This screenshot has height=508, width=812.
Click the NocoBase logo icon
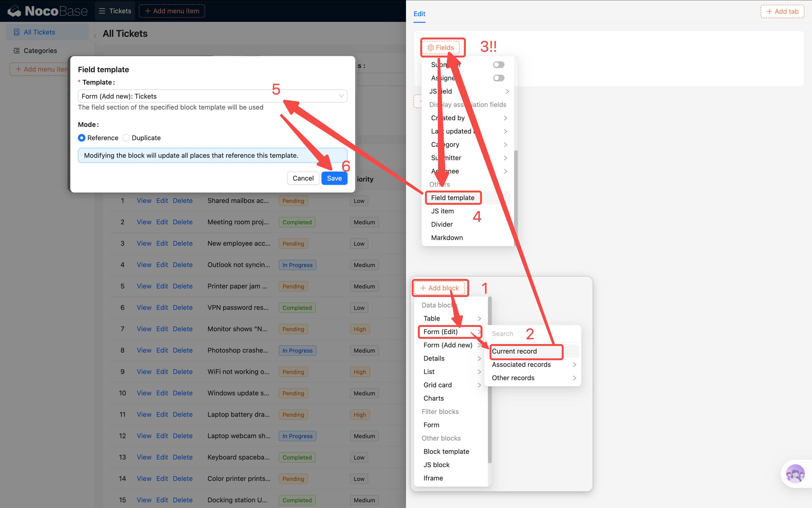[x=14, y=11]
